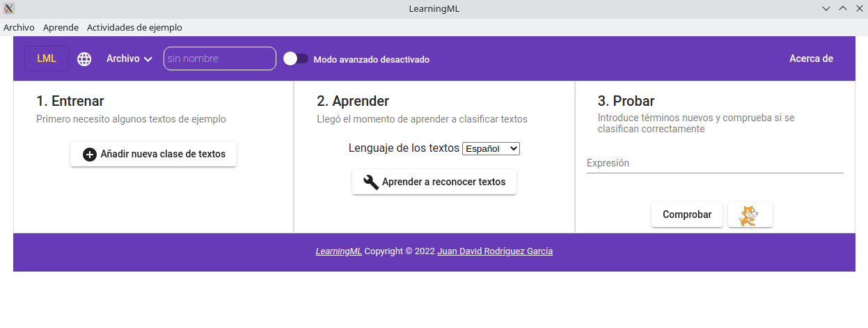Click the X application icon in title bar
This screenshot has width=868, height=328.
(x=9, y=9)
